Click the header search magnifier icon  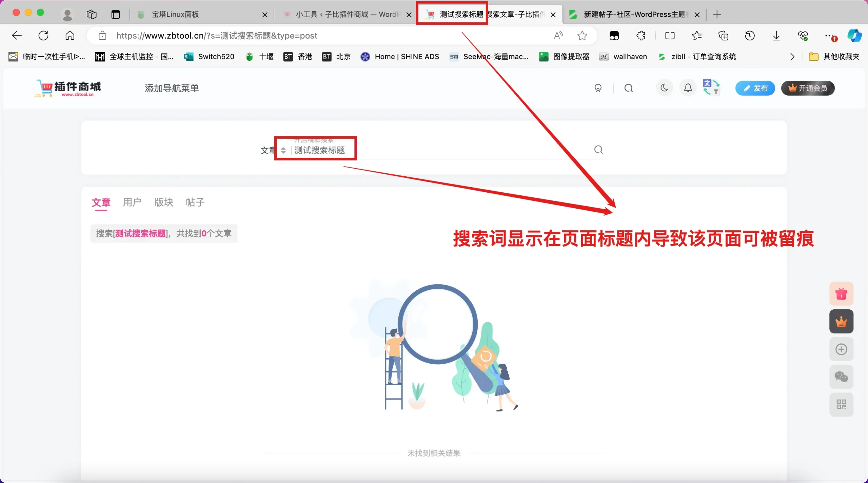click(629, 88)
